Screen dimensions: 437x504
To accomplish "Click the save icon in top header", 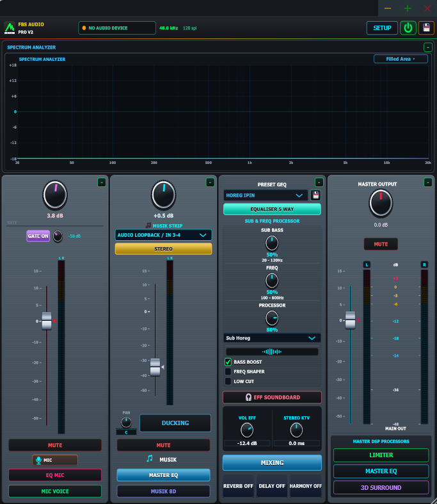I will 426,28.
